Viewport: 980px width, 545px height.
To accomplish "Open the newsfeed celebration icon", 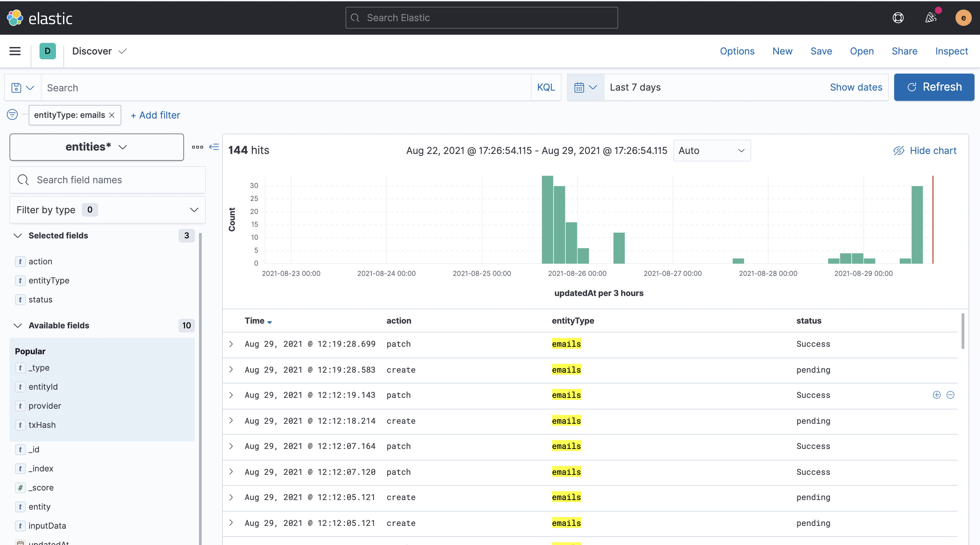I will pos(931,18).
